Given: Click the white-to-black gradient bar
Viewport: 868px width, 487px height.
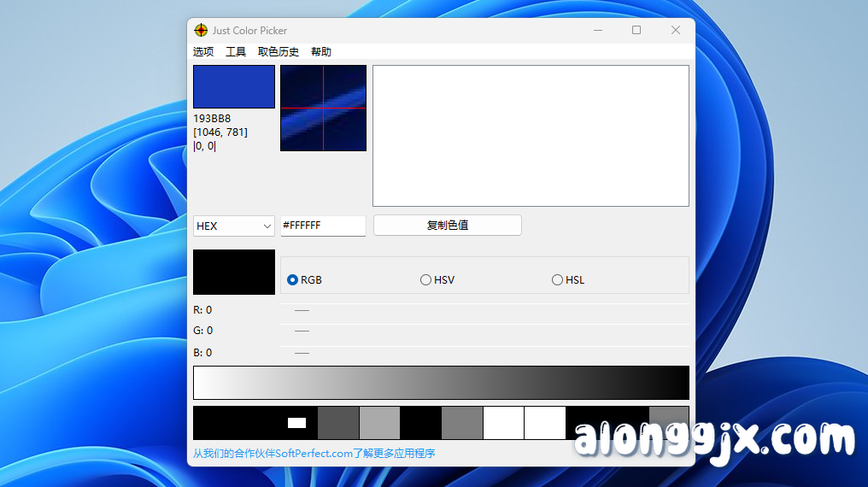Looking at the screenshot, I should (441, 383).
